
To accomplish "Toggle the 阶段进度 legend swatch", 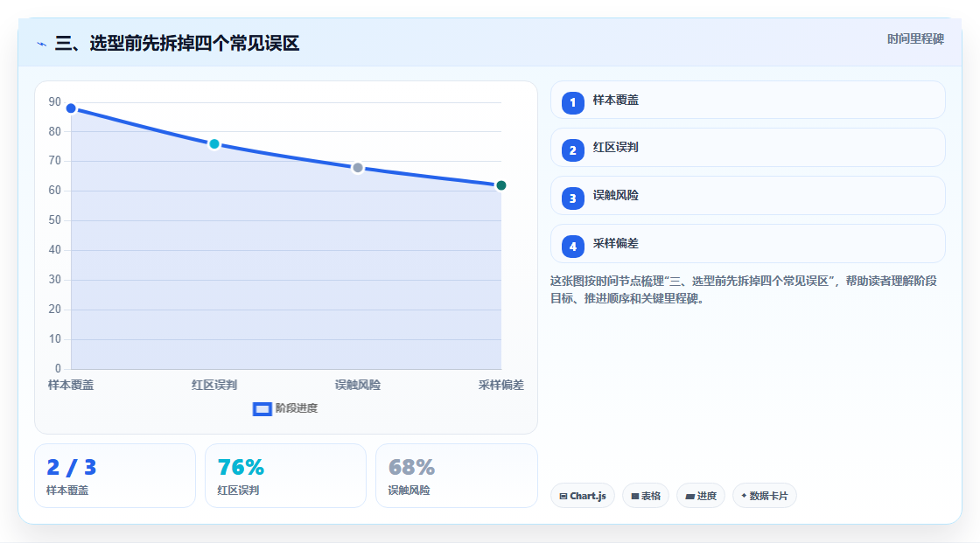I will pos(262,409).
